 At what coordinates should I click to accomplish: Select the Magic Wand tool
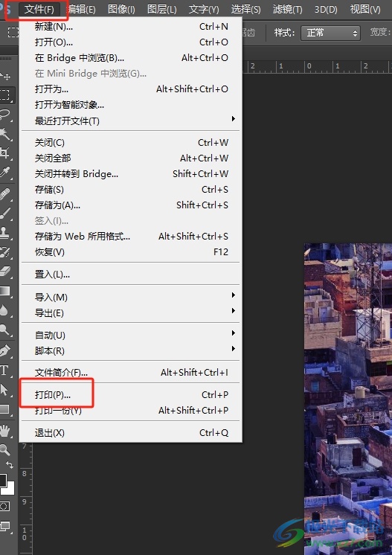(x=5, y=134)
